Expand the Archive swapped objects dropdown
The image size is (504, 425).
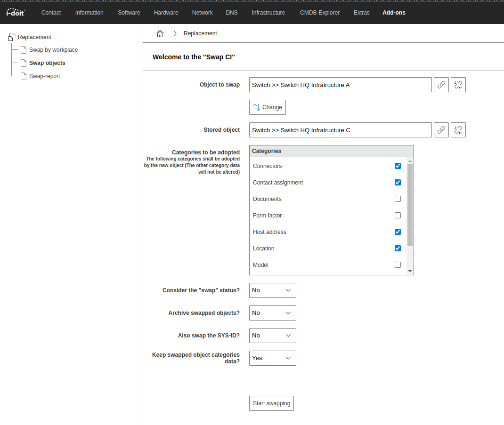click(273, 313)
